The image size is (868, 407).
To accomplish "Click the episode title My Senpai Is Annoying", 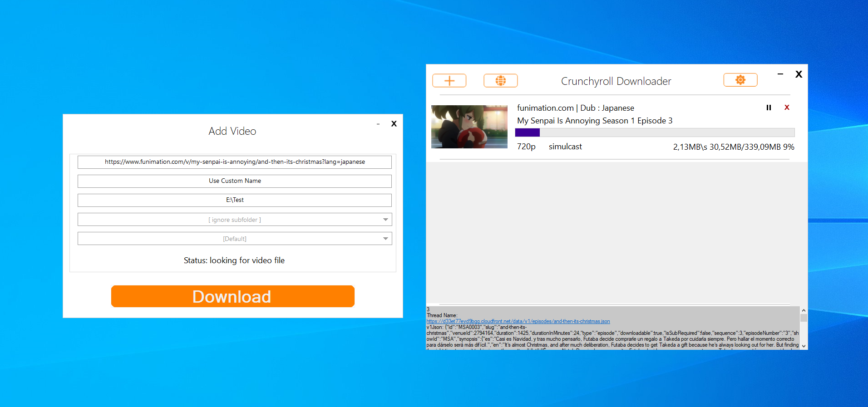I will point(595,121).
